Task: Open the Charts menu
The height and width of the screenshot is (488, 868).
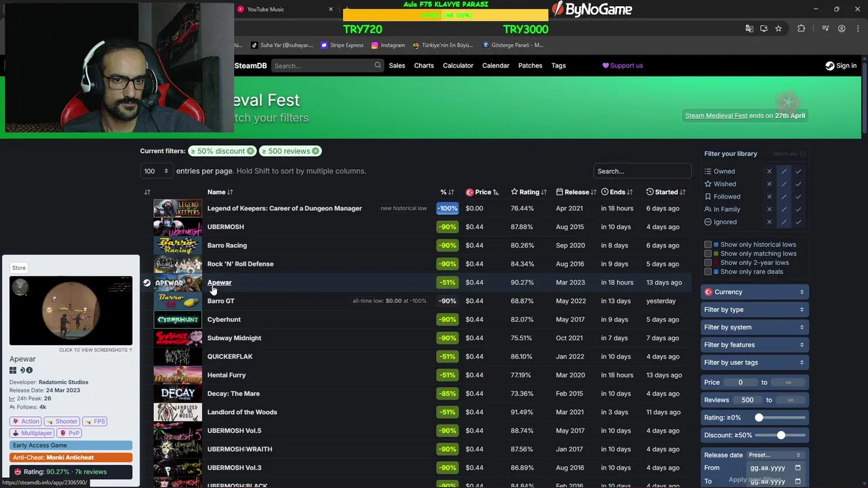Action: pyautogui.click(x=424, y=66)
